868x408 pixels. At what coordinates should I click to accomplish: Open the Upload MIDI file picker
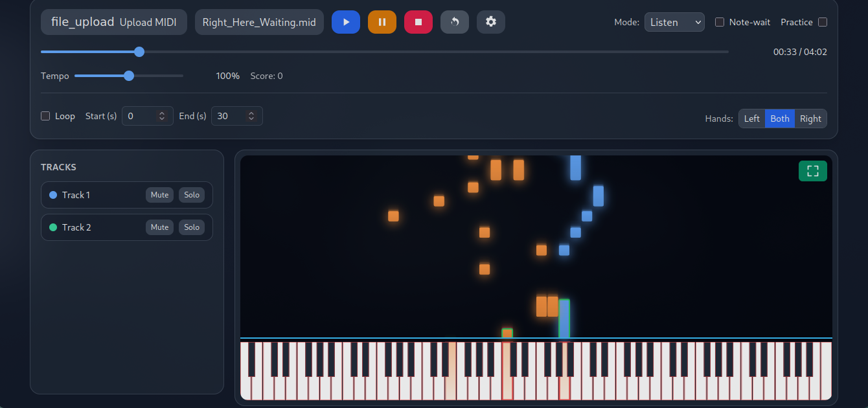click(113, 21)
